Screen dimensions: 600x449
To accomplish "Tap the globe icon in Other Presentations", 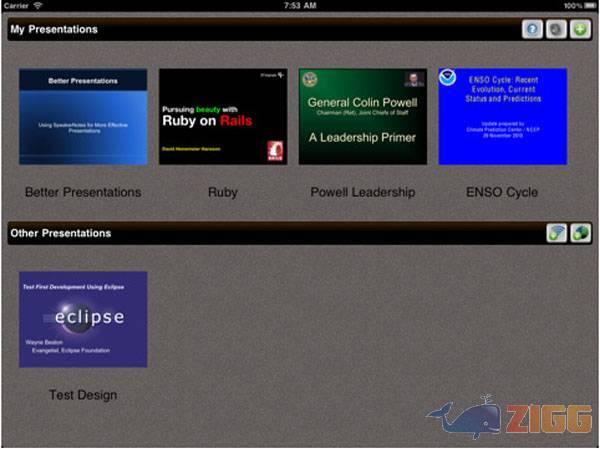I will [x=580, y=233].
